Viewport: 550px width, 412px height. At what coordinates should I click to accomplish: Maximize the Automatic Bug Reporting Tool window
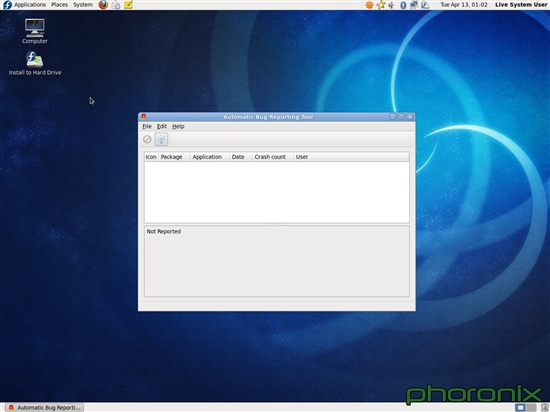pyautogui.click(x=401, y=116)
